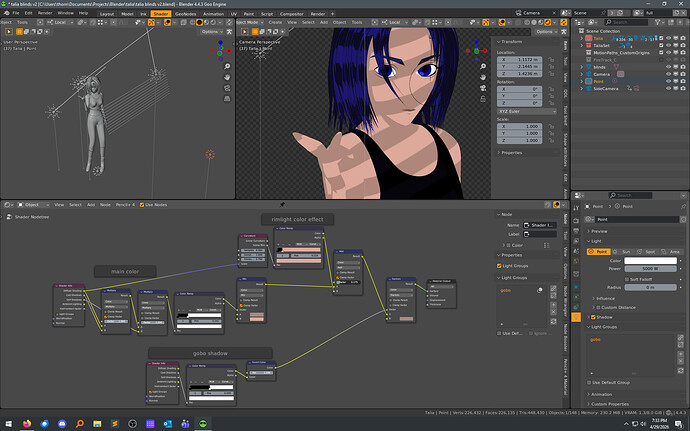Viewport: 690px width, 431px height.
Task: Select the Point light type button
Action: point(599,251)
